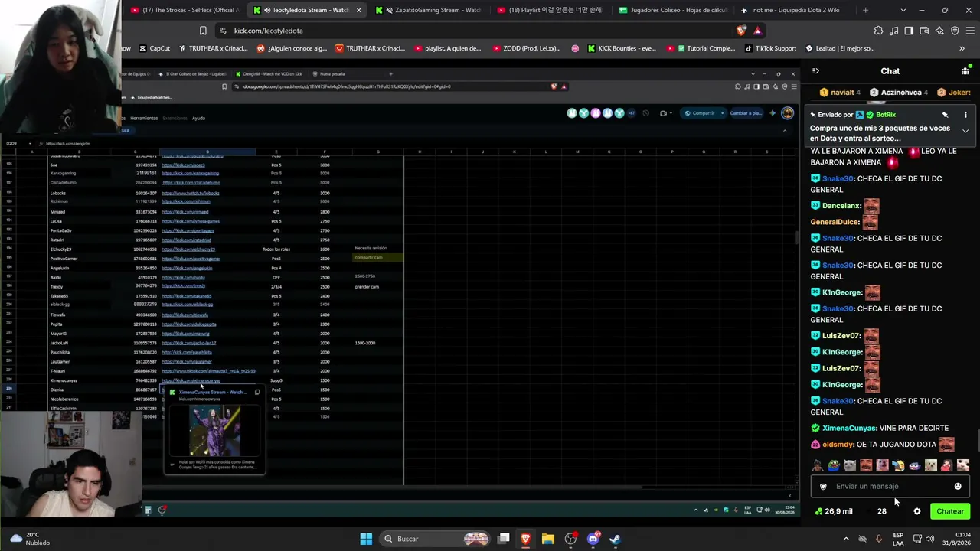Open the microphone tray indicator
Image resolution: width=980 pixels, height=551 pixels.
tap(878, 539)
